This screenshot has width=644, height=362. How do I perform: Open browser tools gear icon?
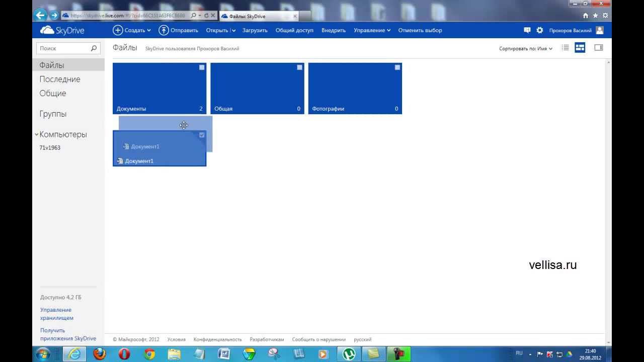pos(605,16)
